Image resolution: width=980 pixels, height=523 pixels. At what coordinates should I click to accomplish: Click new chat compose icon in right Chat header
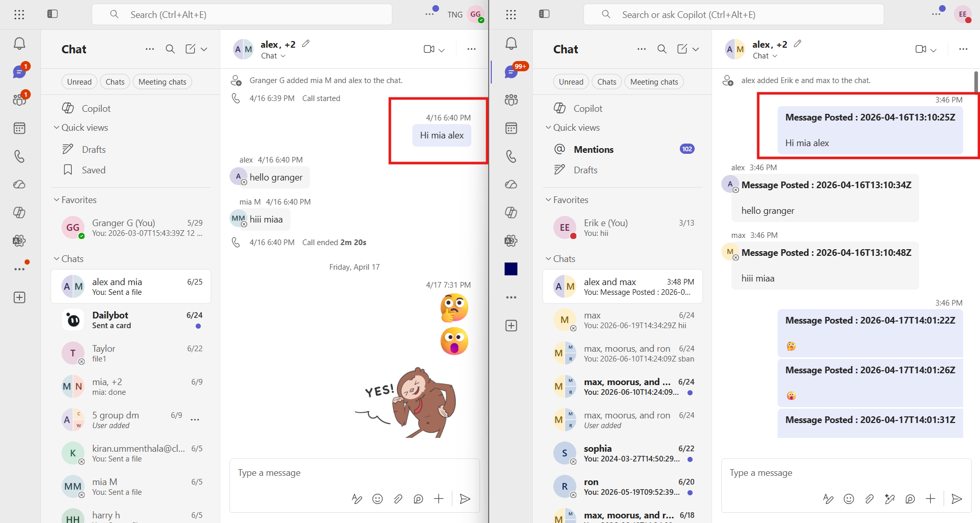coord(682,49)
